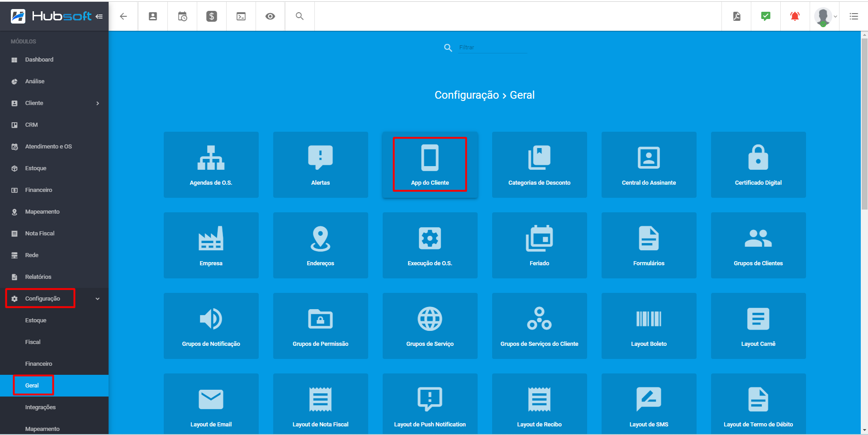Select Estoque under Configuração
The image size is (868, 435).
[54, 320]
